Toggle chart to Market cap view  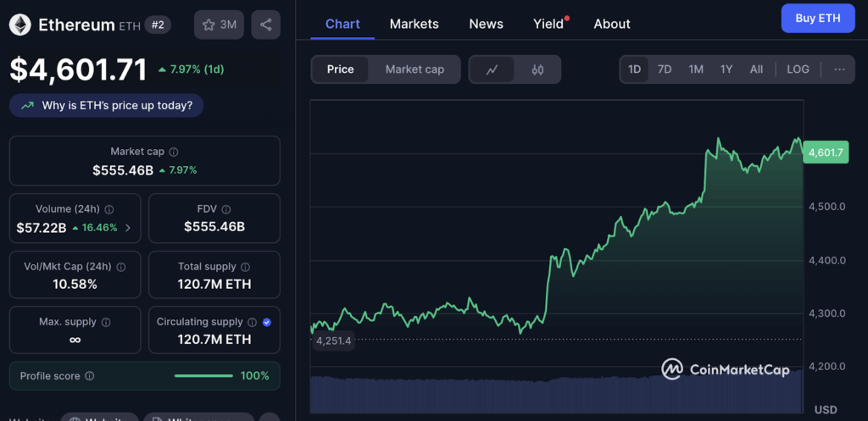[415, 69]
